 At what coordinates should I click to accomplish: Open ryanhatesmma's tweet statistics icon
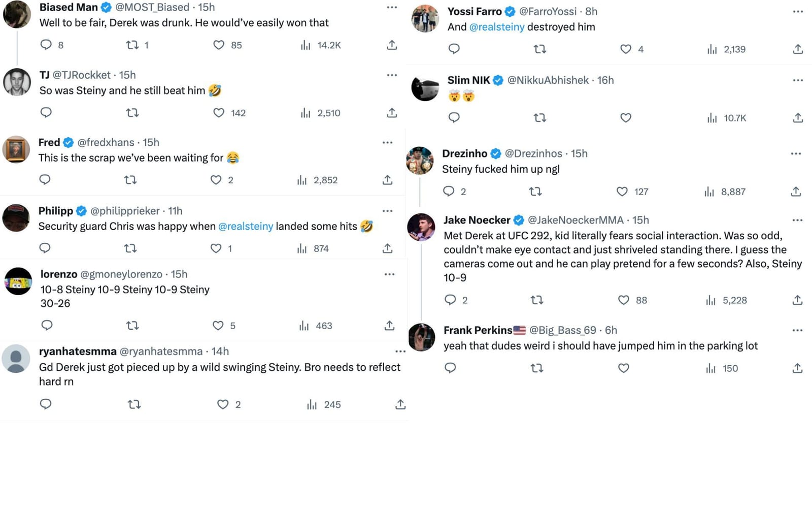coord(312,404)
